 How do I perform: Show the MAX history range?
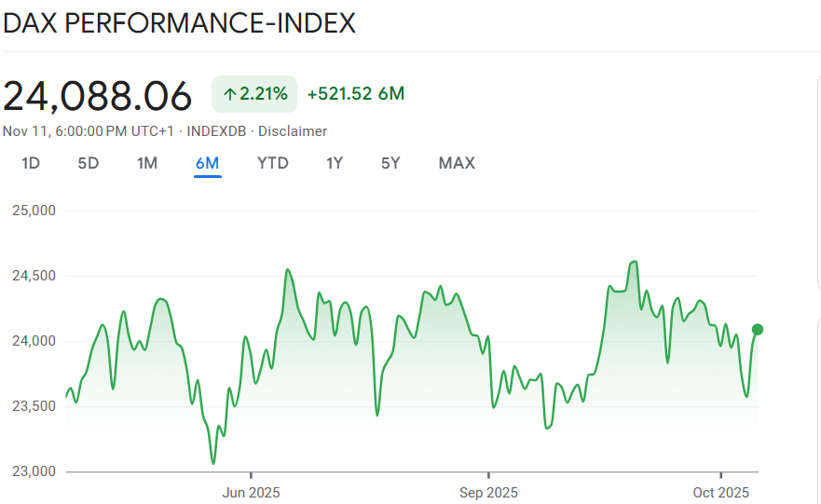coord(457,163)
